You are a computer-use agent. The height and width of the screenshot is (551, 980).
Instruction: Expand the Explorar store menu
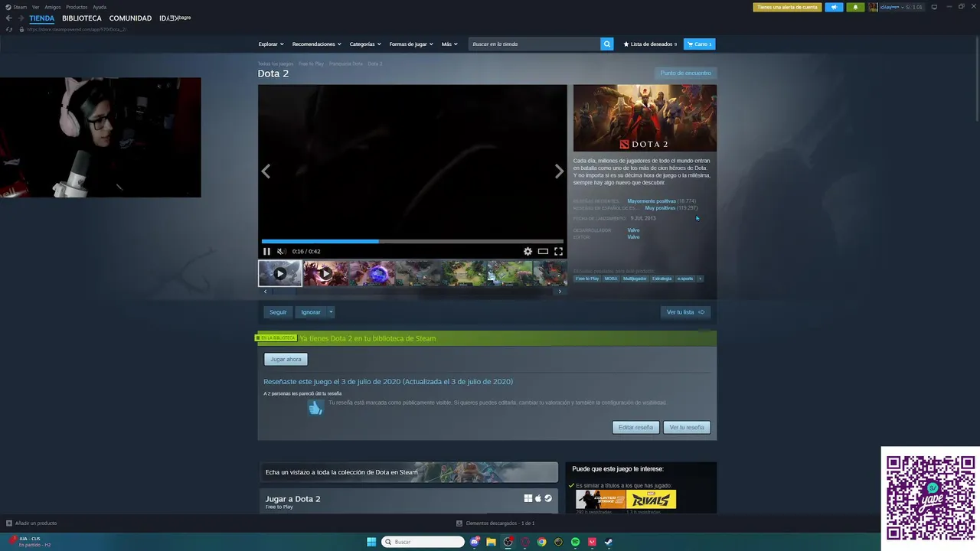[271, 44]
